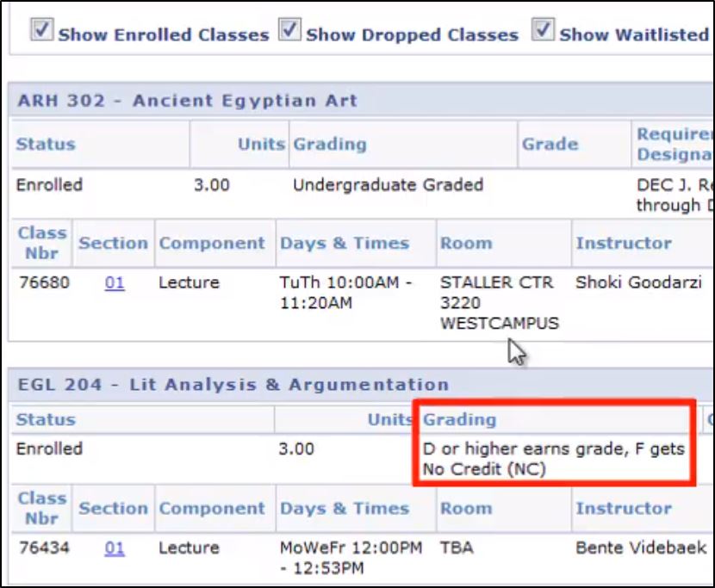
Task: Open section 01 link for EGL 204
Action: coord(115,548)
